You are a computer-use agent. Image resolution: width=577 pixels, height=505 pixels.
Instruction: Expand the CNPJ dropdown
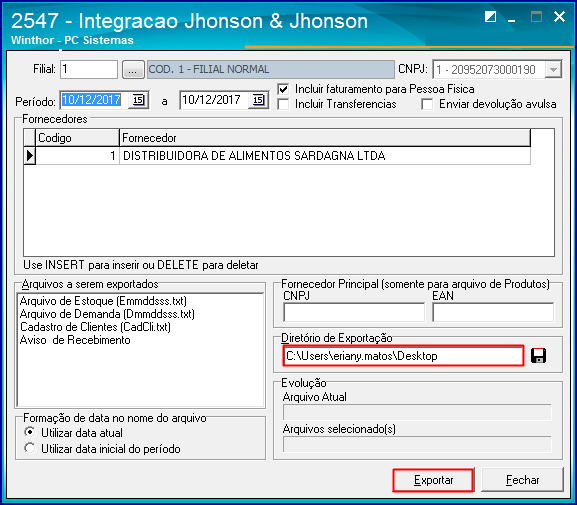point(553,70)
